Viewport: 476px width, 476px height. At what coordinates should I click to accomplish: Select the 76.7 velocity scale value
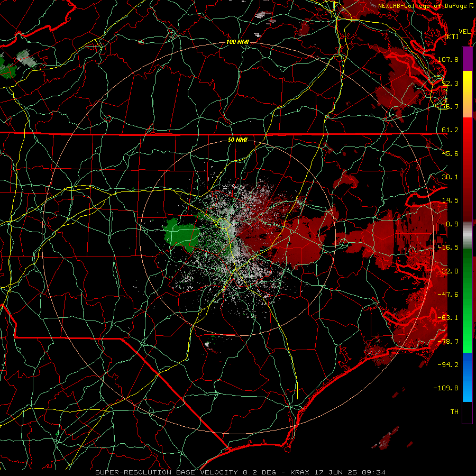pyautogui.click(x=450, y=106)
